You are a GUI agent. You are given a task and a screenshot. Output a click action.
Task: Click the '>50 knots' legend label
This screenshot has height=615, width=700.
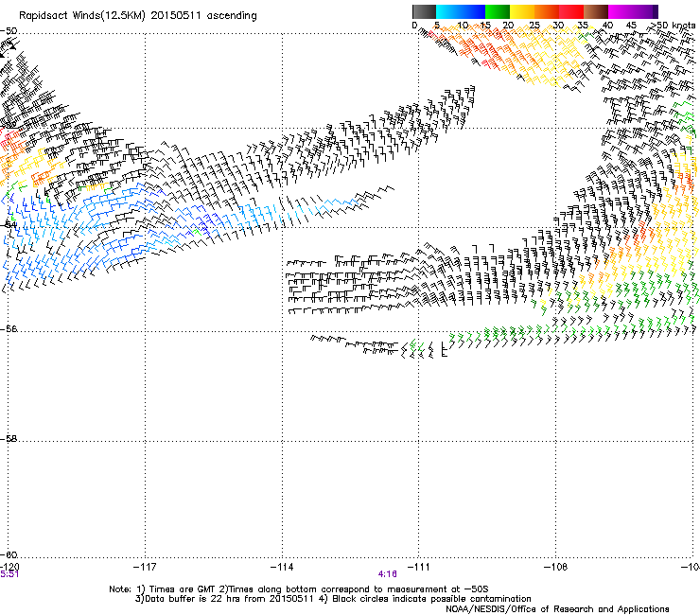pos(672,26)
